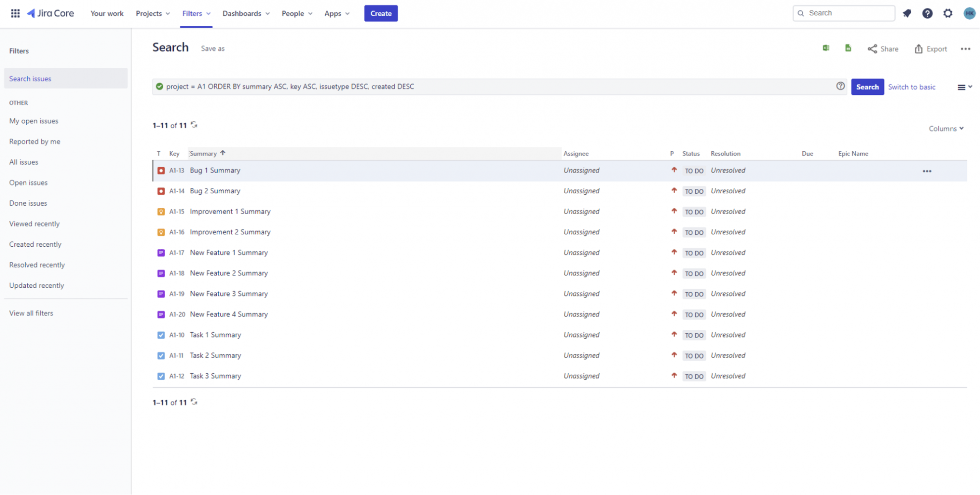Screen dimensions: 980x495
Task: Open notifications via the bell icon
Action: pyautogui.click(x=907, y=13)
